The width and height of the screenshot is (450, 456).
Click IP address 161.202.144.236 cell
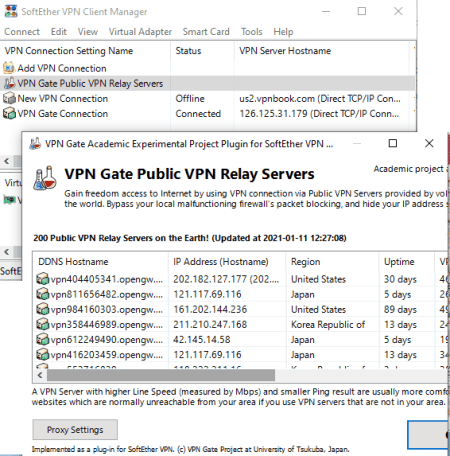tap(210, 309)
